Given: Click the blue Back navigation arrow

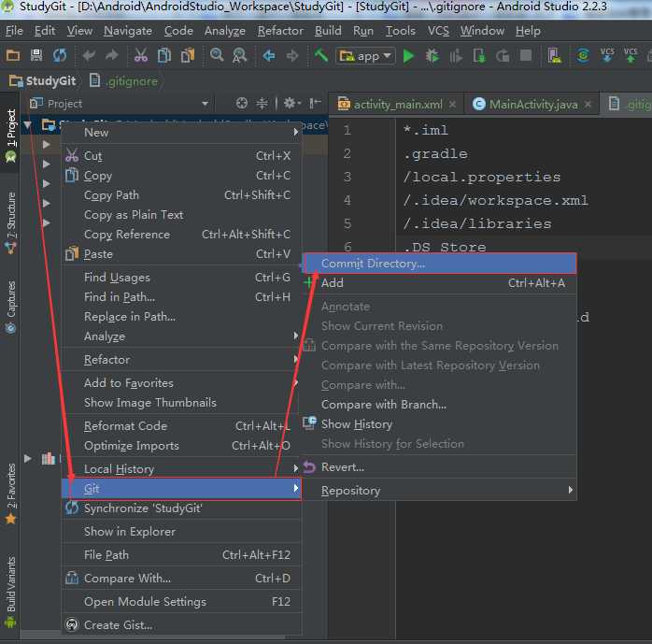Looking at the screenshot, I should pyautogui.click(x=269, y=55).
